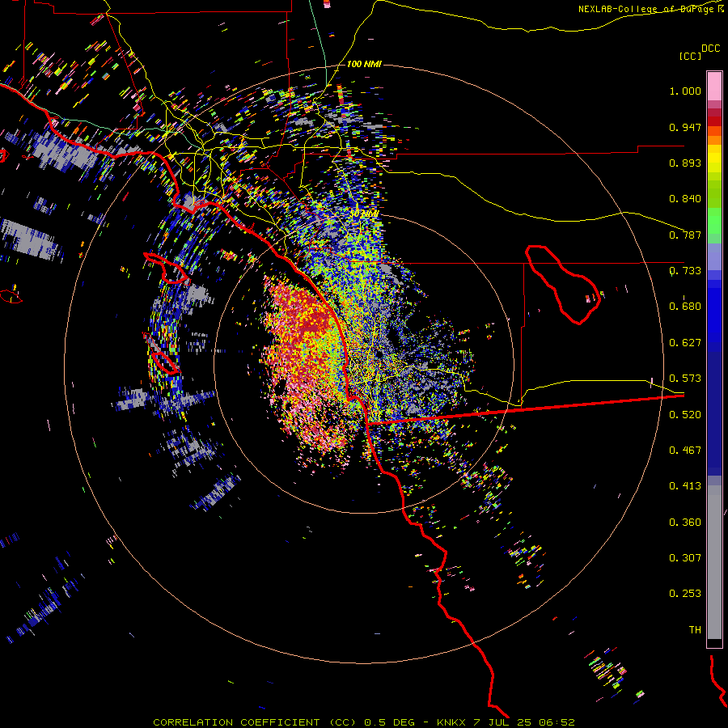Select the 1.000 legend value

(685, 91)
